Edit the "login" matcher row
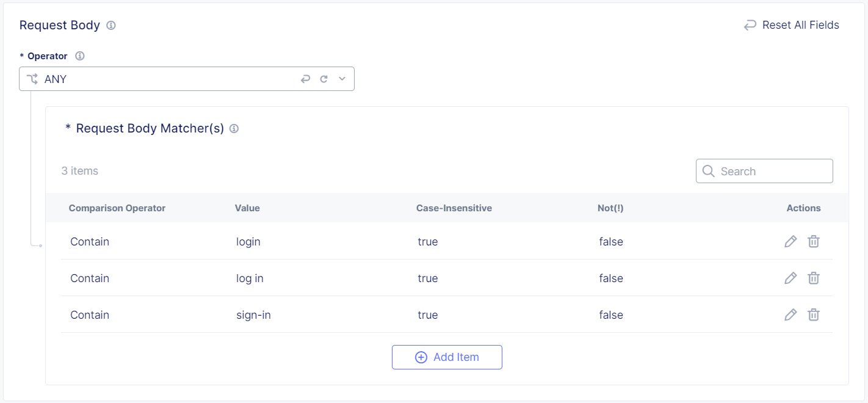The image size is (868, 403). [790, 241]
